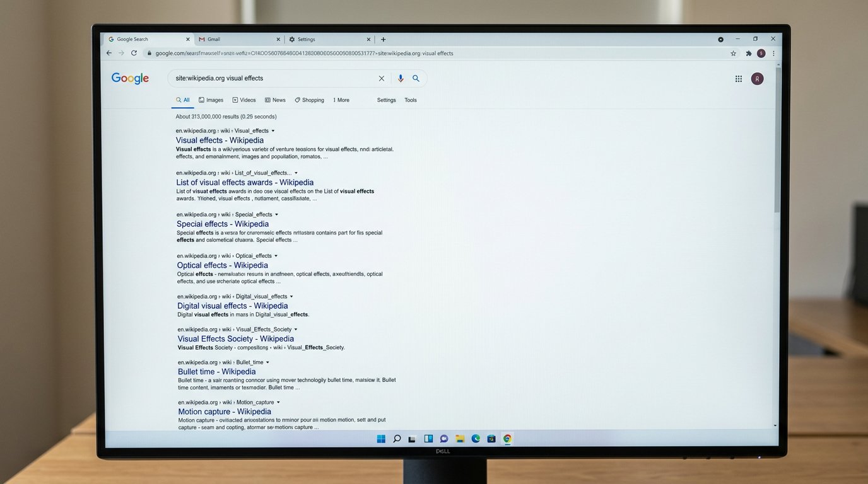
Task: Open Visual Effects Society - Wikipedia result
Action: pos(236,339)
